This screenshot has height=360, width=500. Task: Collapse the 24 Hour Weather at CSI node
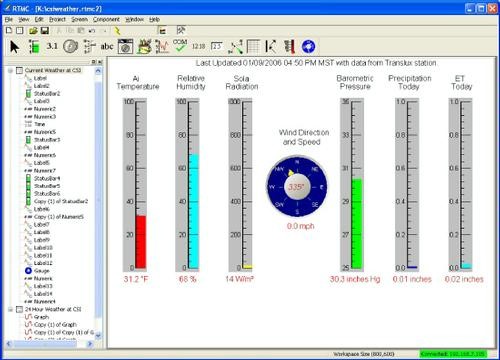click(10, 309)
